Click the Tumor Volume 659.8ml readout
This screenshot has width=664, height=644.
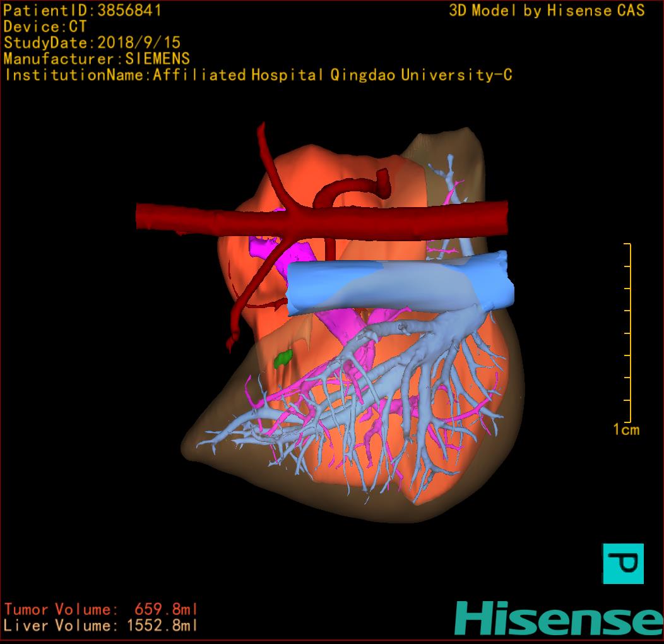pyautogui.click(x=101, y=609)
